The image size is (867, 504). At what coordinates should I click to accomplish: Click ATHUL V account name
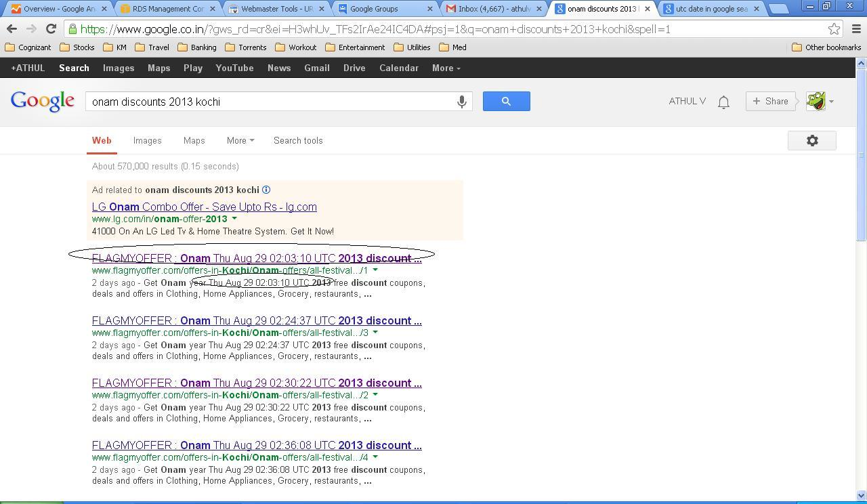[687, 101]
